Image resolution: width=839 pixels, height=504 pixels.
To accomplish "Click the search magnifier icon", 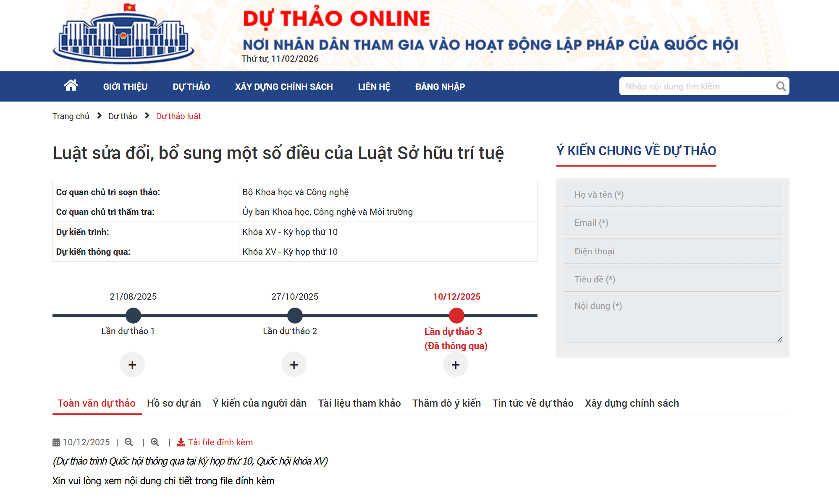I will [x=781, y=86].
